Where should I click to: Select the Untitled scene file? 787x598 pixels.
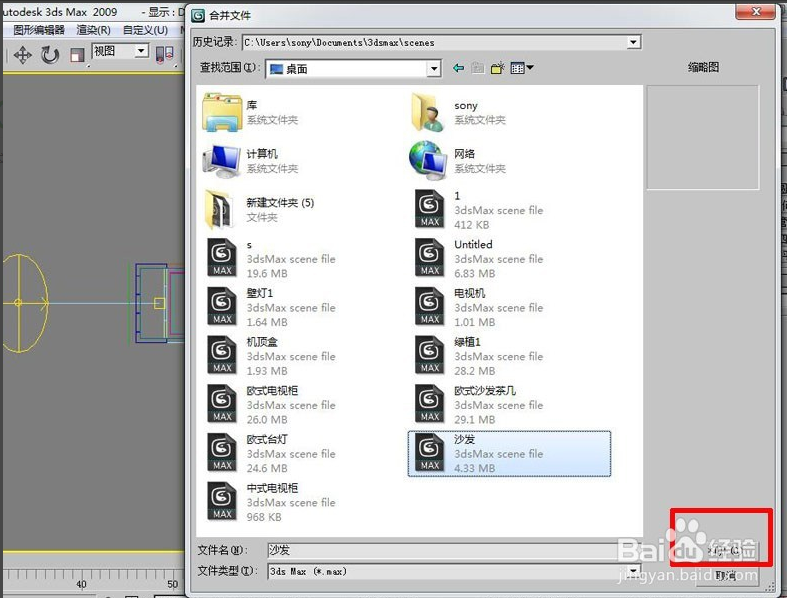479,258
